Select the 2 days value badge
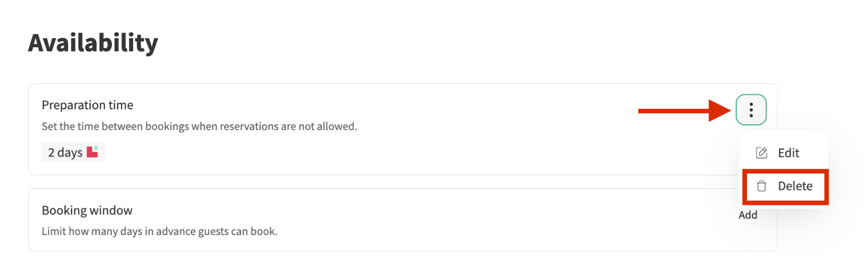Viewport: 868px width, 260px height. click(73, 152)
